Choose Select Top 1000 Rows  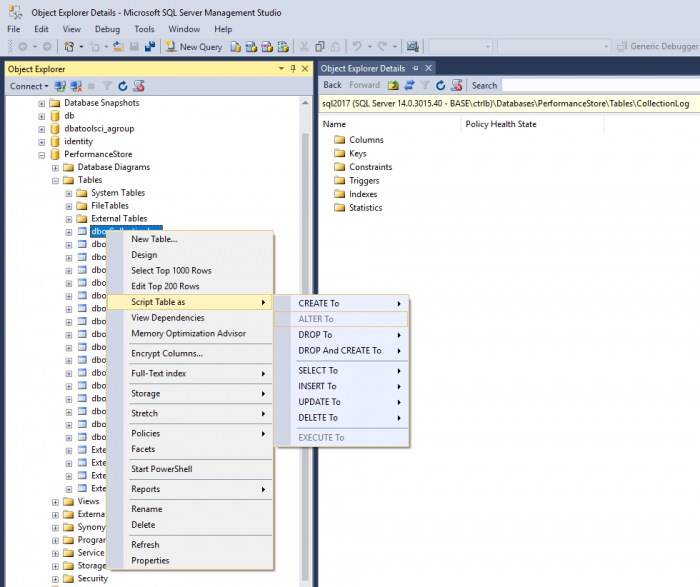[x=171, y=271]
